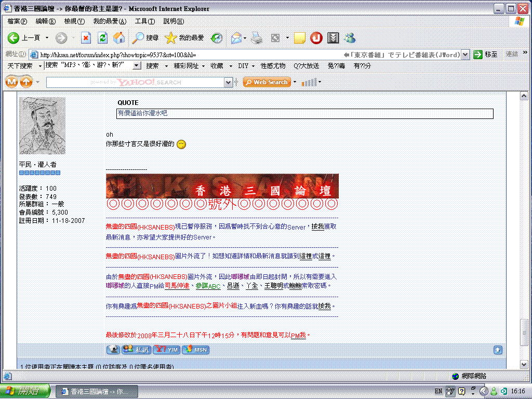Image resolution: width=532 pixels, height=399 pixels.
Task: Open the 參謀ABC user link
Action: pos(208,286)
